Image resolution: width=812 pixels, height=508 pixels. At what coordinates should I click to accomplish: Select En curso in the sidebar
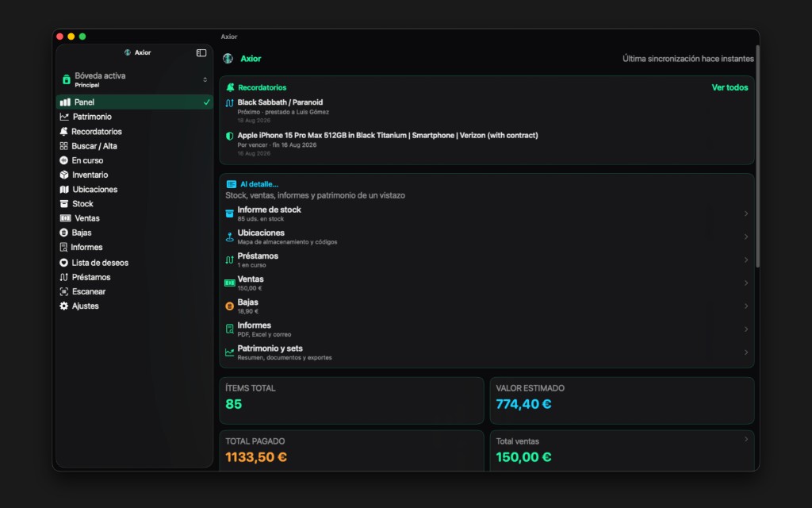click(x=135, y=160)
